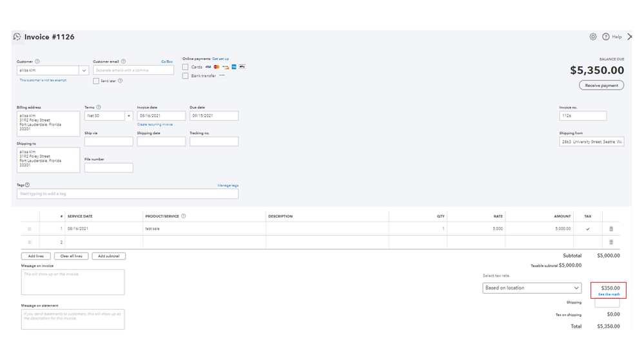
Task: Toggle the tax checkmark on line 1
Action: click(x=588, y=229)
